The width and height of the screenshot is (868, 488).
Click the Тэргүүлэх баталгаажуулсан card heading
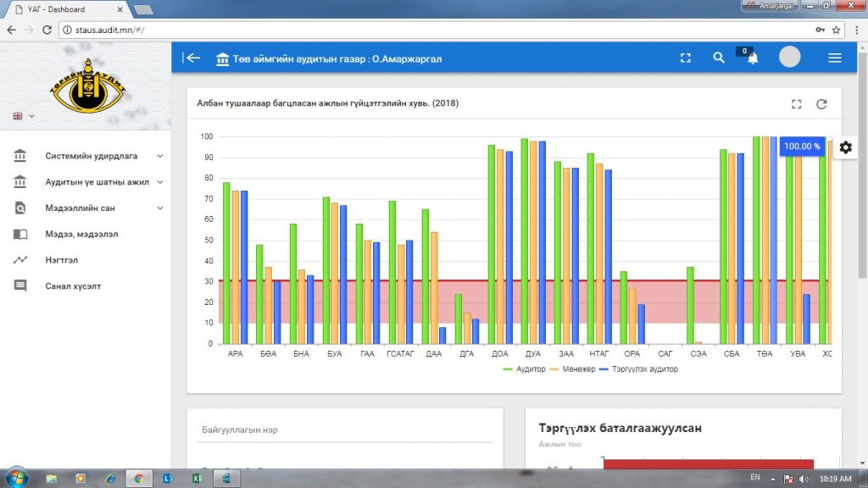(620, 428)
